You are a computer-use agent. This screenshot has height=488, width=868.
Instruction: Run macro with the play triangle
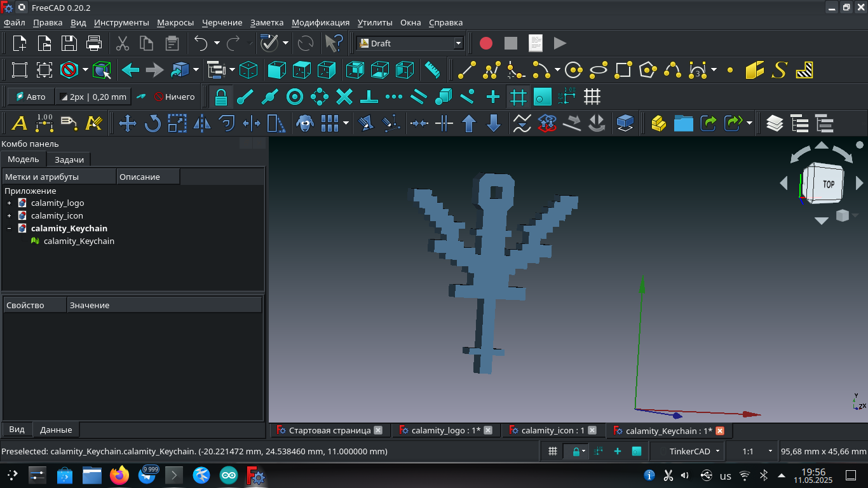pos(560,43)
